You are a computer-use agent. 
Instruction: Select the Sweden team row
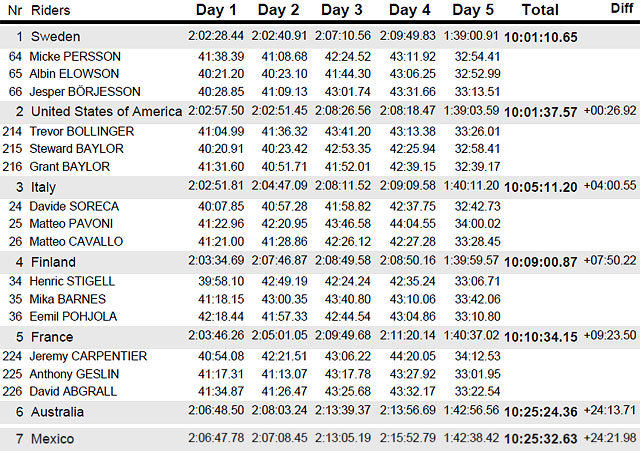pyautogui.click(x=320, y=37)
